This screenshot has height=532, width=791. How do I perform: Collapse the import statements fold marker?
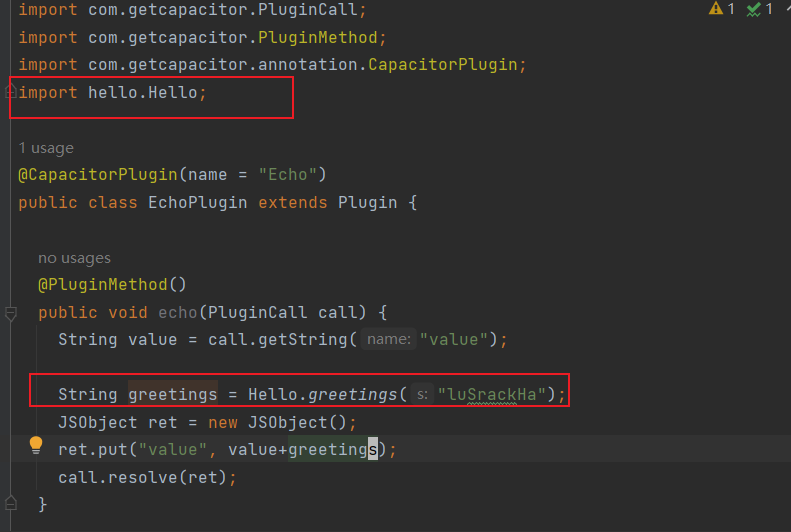click(x=11, y=92)
